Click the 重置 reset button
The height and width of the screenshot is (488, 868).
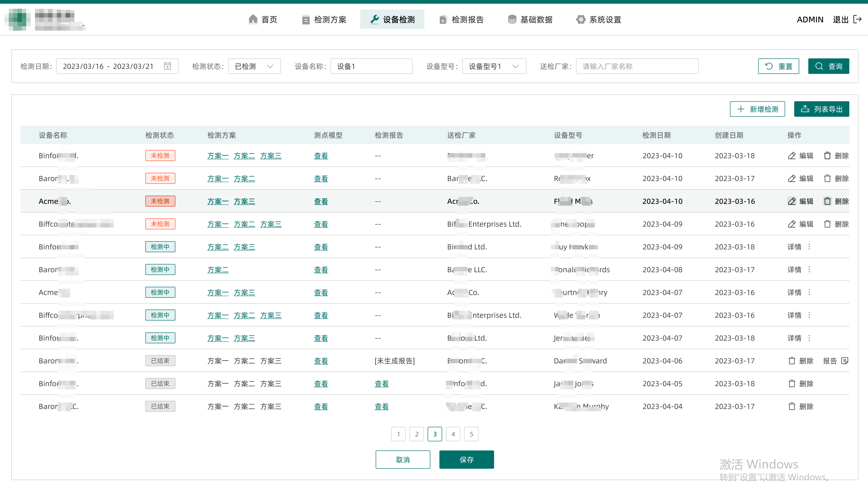pos(778,66)
